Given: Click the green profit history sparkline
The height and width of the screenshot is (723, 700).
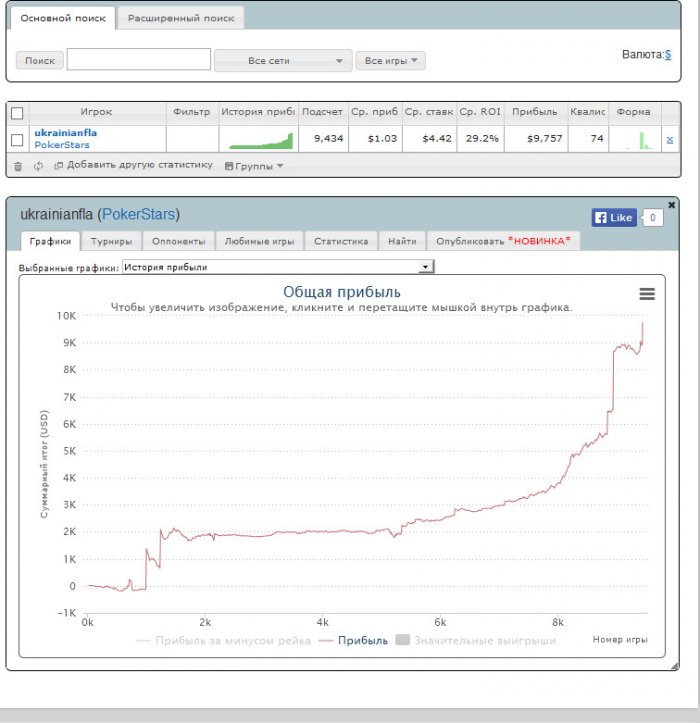Looking at the screenshot, I should coord(261,141).
